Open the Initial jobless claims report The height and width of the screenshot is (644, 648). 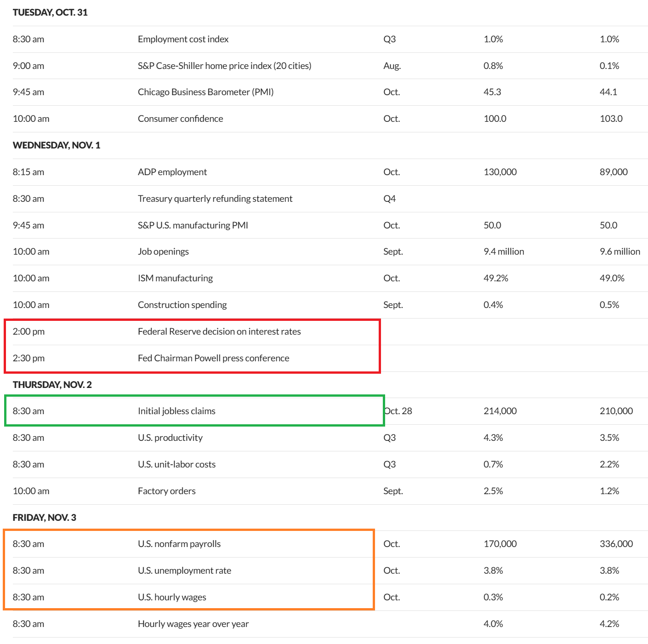point(176,411)
